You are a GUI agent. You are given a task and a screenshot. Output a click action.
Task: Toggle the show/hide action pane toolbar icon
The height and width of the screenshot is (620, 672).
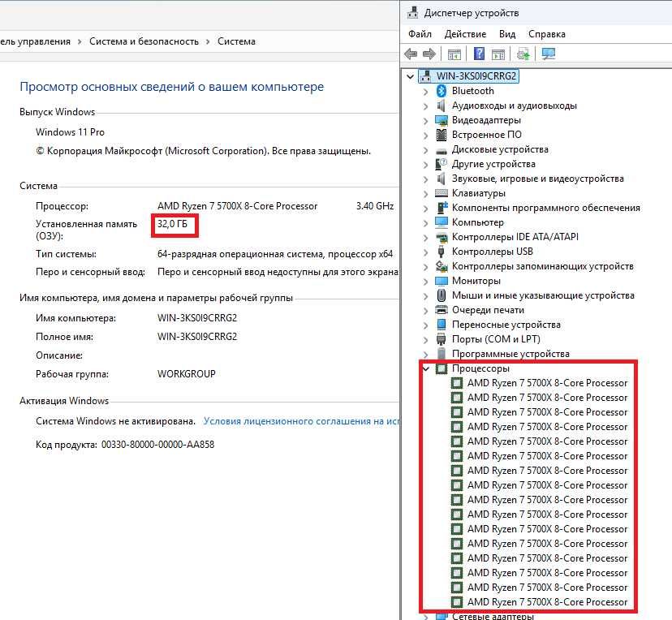tap(498, 54)
